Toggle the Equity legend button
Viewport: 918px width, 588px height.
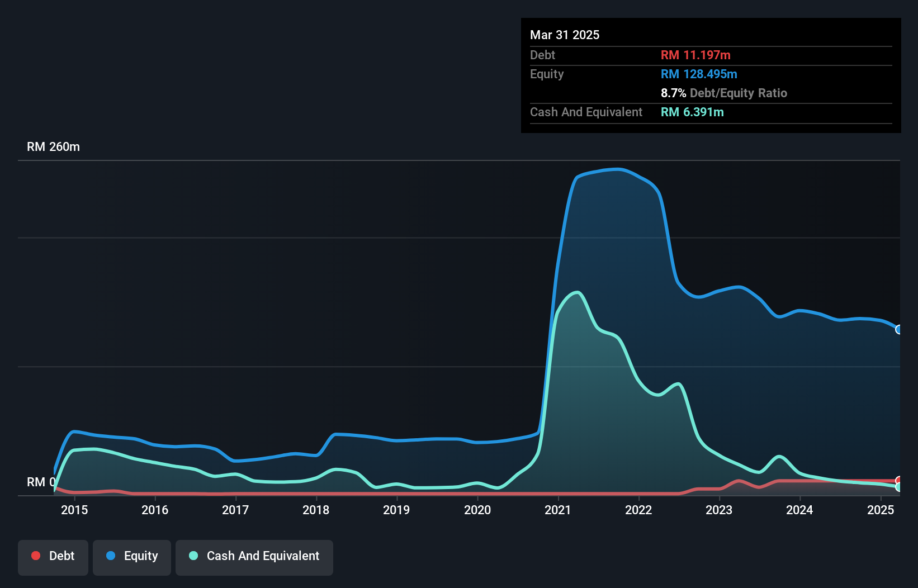(132, 557)
